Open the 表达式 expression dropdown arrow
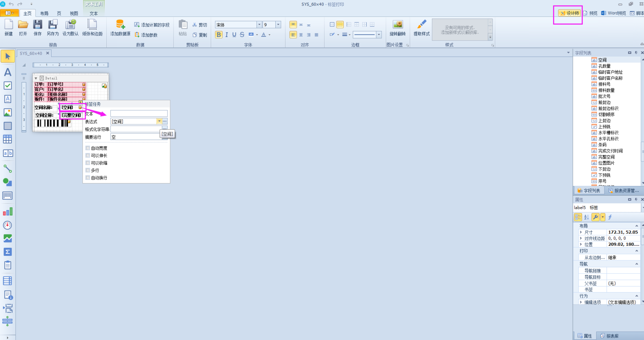The image size is (644, 340). click(159, 121)
